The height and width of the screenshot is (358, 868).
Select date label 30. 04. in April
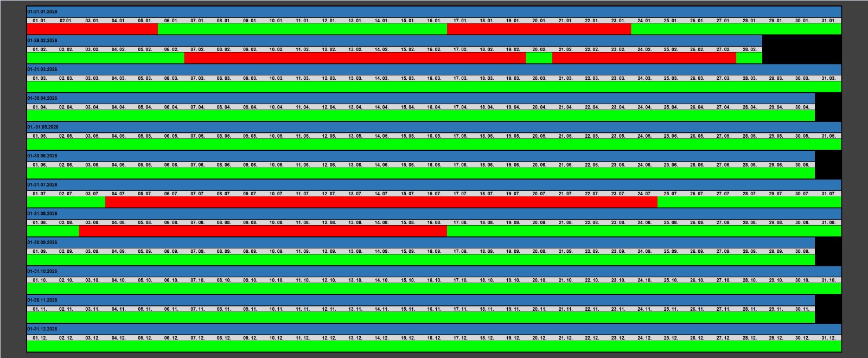(x=802, y=107)
